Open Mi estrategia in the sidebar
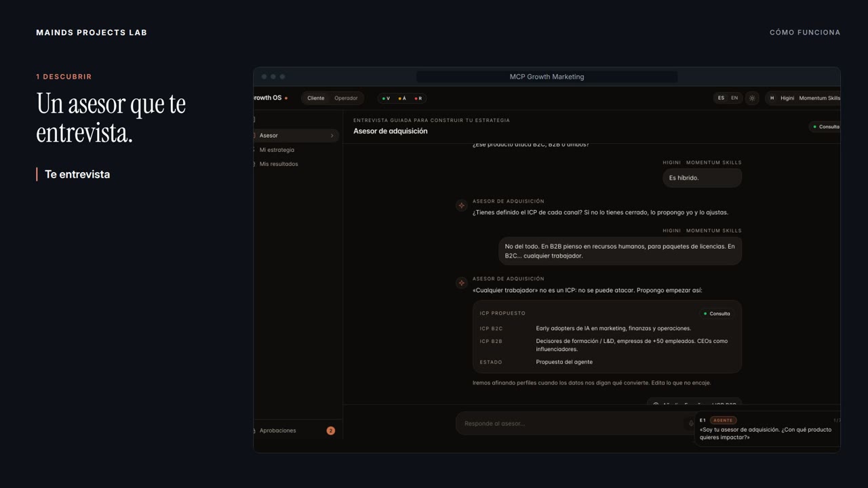This screenshot has height=488, width=868. pos(277,150)
